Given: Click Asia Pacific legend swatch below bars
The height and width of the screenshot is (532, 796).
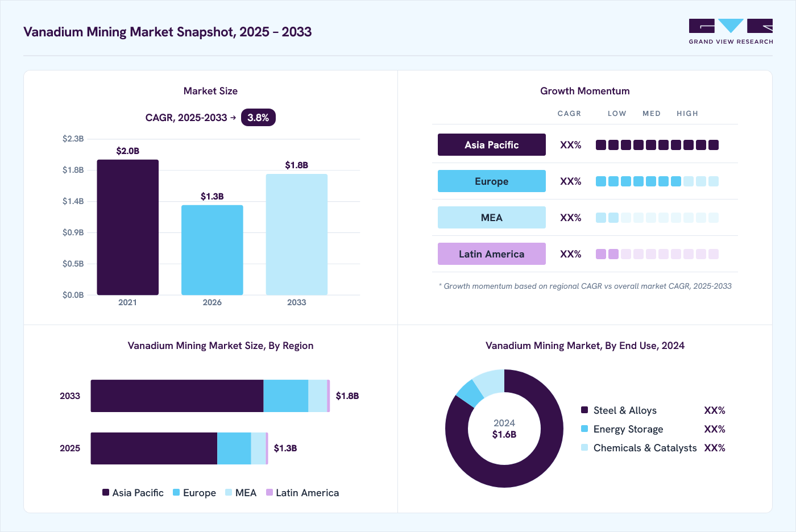Looking at the screenshot, I should [x=106, y=492].
